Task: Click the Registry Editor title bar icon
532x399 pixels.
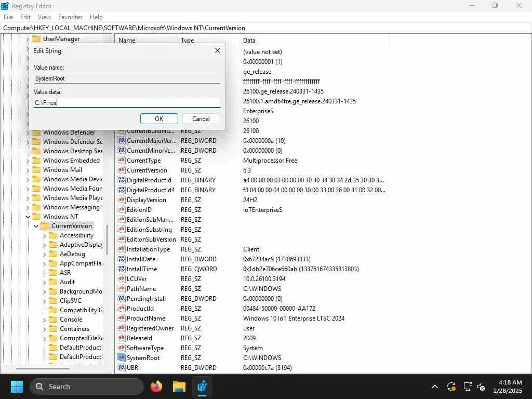Action: point(5,6)
